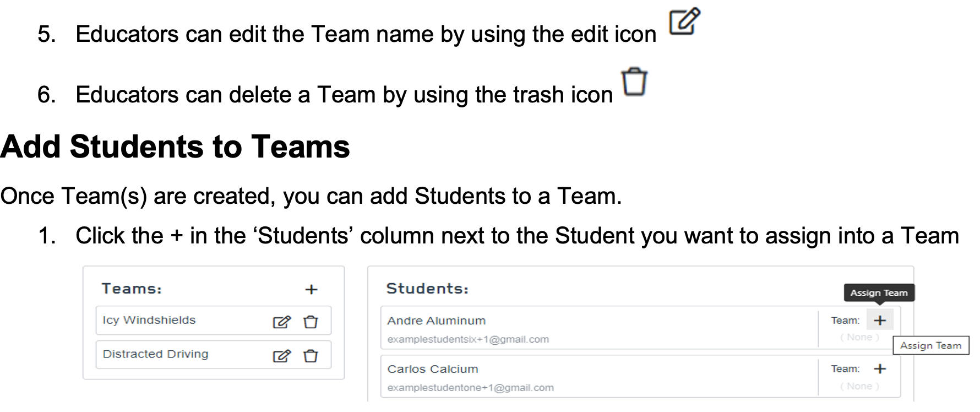Click the Andre Aluminum student name
Viewport: 980px width, 412px height.
[x=436, y=321]
